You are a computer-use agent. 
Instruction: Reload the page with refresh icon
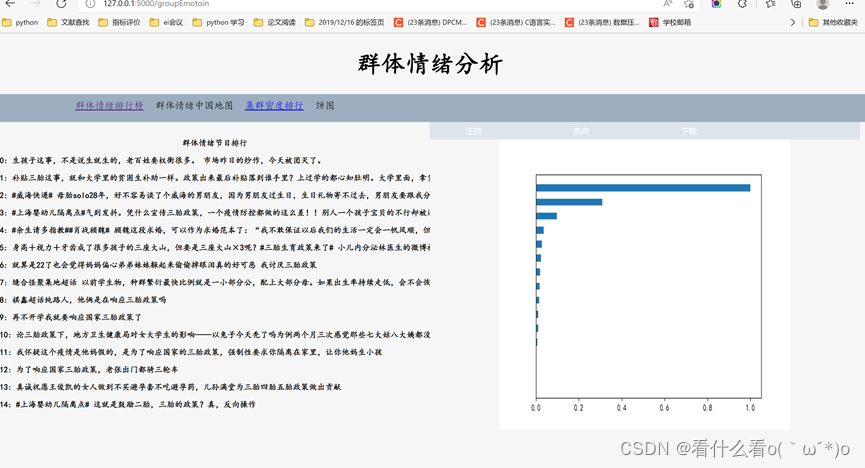61,4
